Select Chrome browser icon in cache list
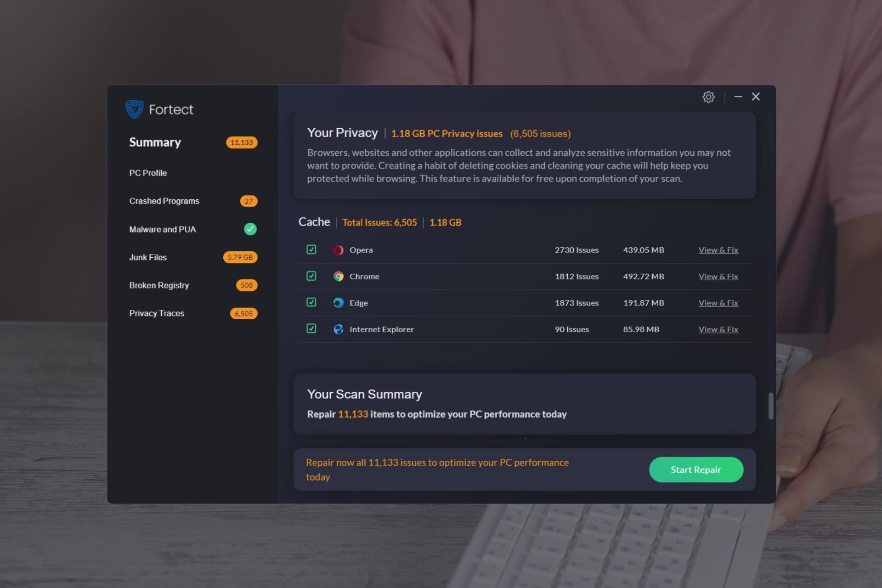 point(338,276)
